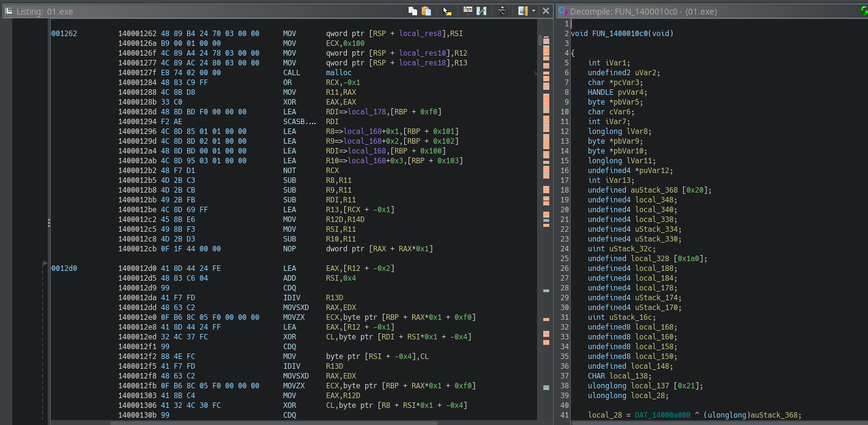Click operand R11,RAX
This screenshot has width=868, height=425.
point(341,92)
